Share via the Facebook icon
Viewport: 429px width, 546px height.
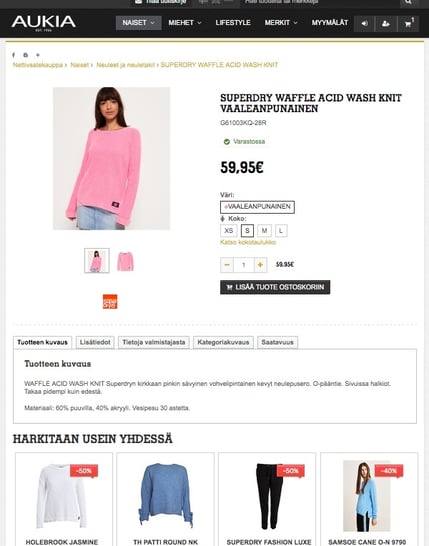point(14,55)
